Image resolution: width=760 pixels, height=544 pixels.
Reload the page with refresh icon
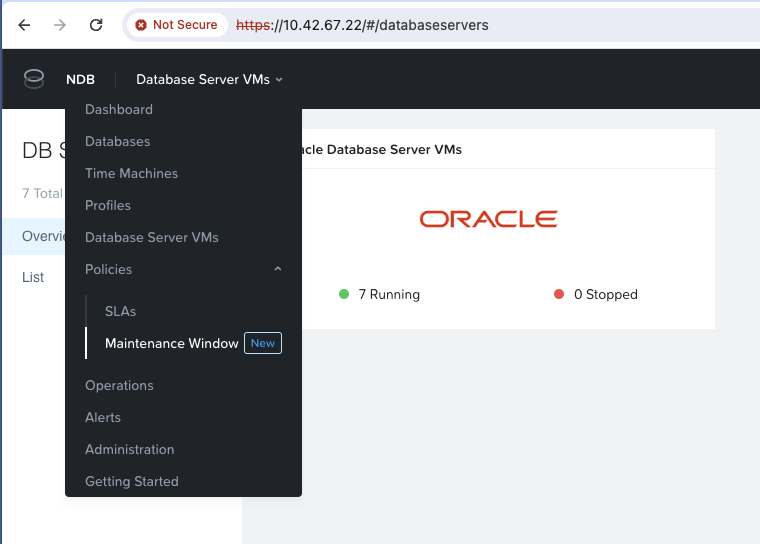[x=96, y=25]
